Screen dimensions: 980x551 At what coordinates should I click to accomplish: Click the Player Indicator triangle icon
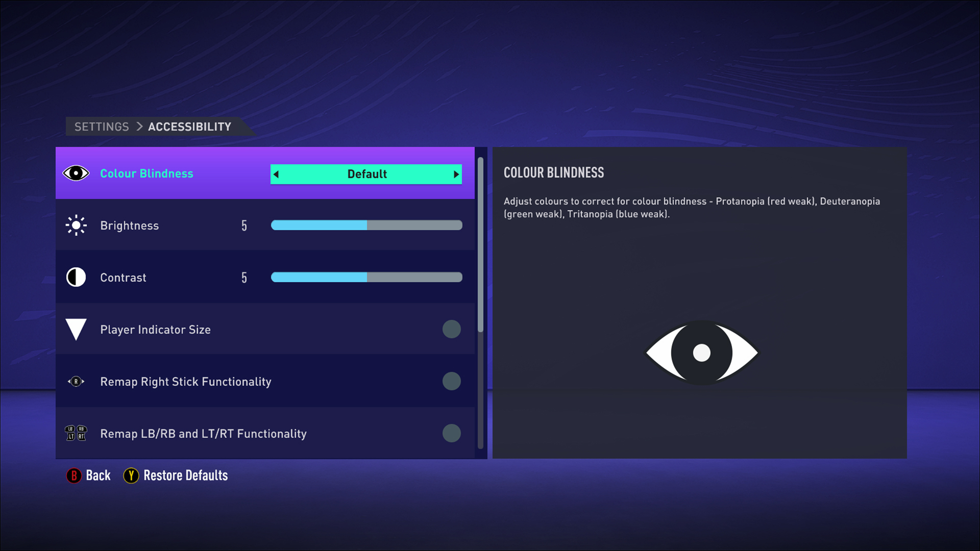tap(76, 329)
